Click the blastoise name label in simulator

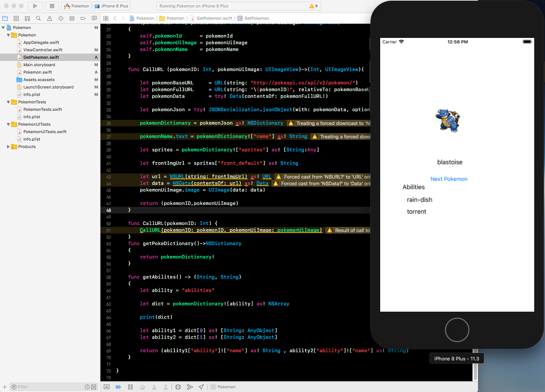point(450,162)
